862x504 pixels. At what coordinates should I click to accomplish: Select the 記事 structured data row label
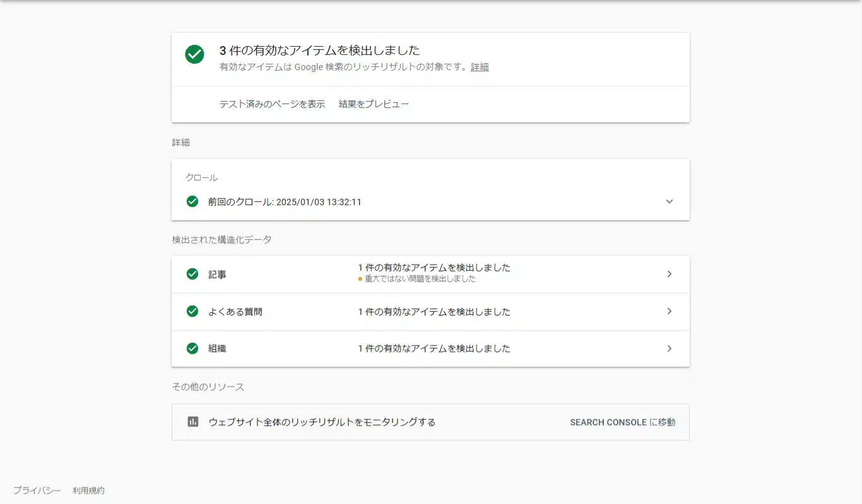[x=217, y=275]
